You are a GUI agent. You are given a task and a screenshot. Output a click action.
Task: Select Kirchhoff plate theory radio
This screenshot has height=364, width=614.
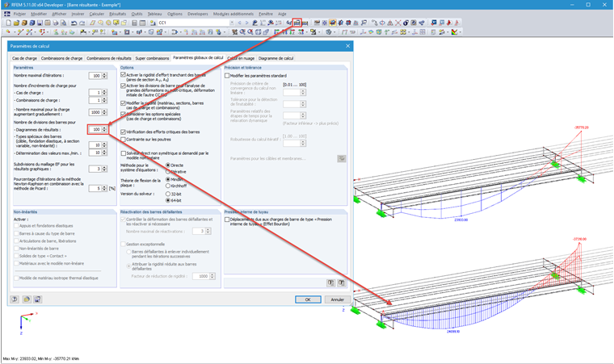pyautogui.click(x=168, y=186)
